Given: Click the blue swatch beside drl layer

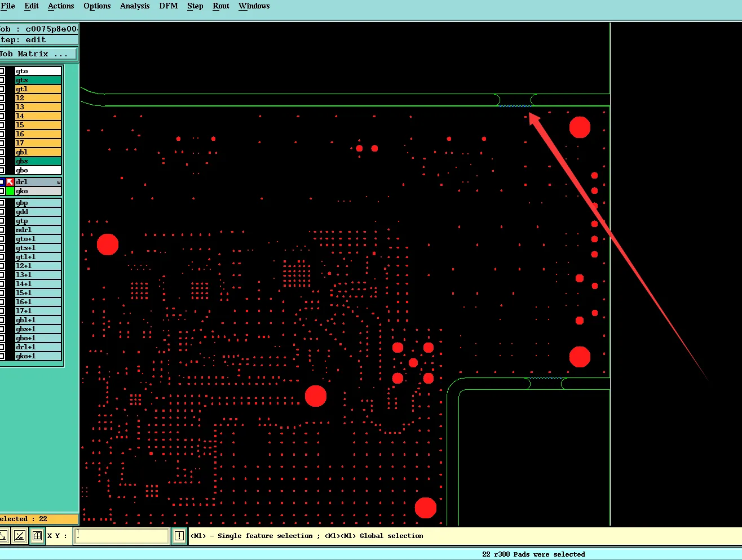Looking at the screenshot, I should (x=2, y=182).
